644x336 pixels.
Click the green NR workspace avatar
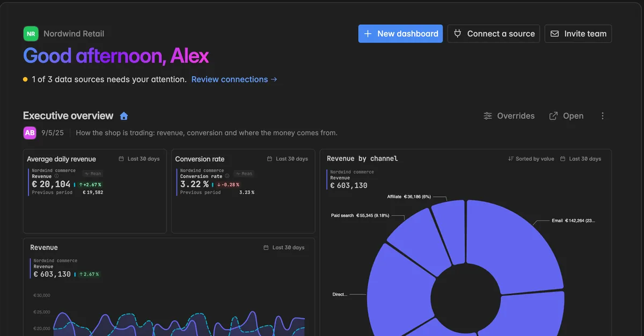pos(31,33)
